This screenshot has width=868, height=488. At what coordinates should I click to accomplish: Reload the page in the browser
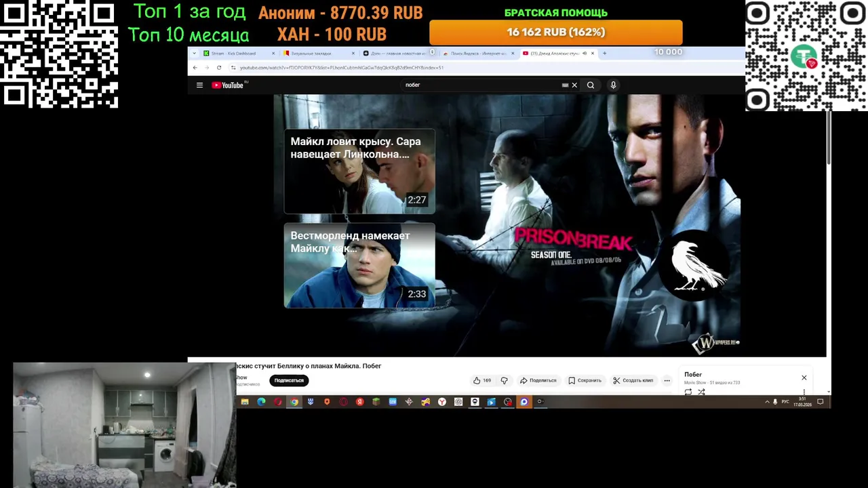click(x=219, y=68)
